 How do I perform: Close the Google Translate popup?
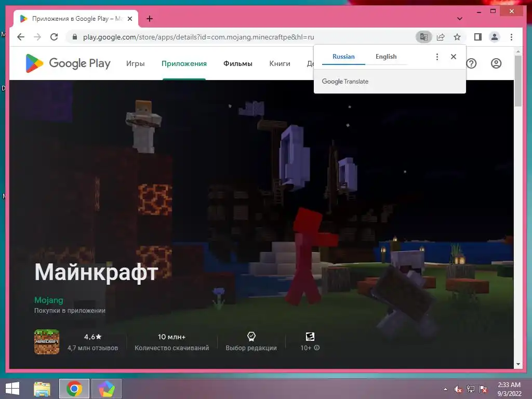[x=453, y=57]
